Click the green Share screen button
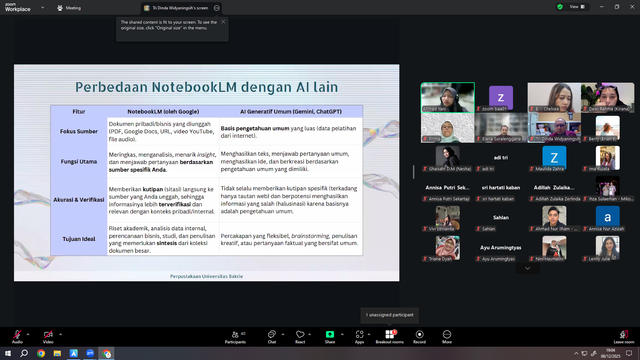 (330, 337)
